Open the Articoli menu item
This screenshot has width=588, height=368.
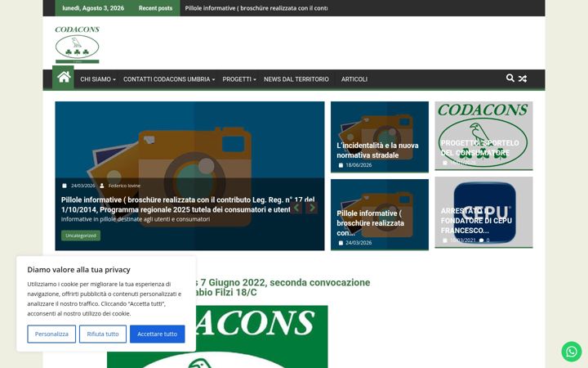point(354,79)
